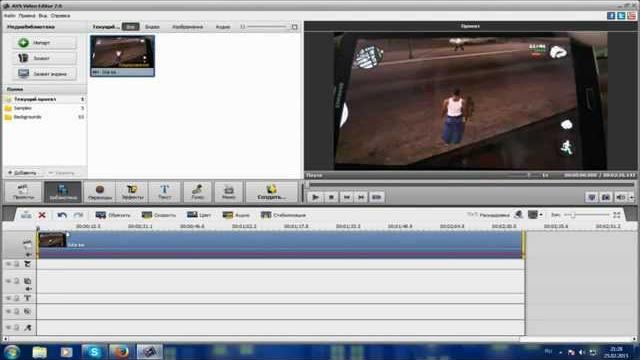
Task: Open the Video Effects section button
Action: coord(132,192)
